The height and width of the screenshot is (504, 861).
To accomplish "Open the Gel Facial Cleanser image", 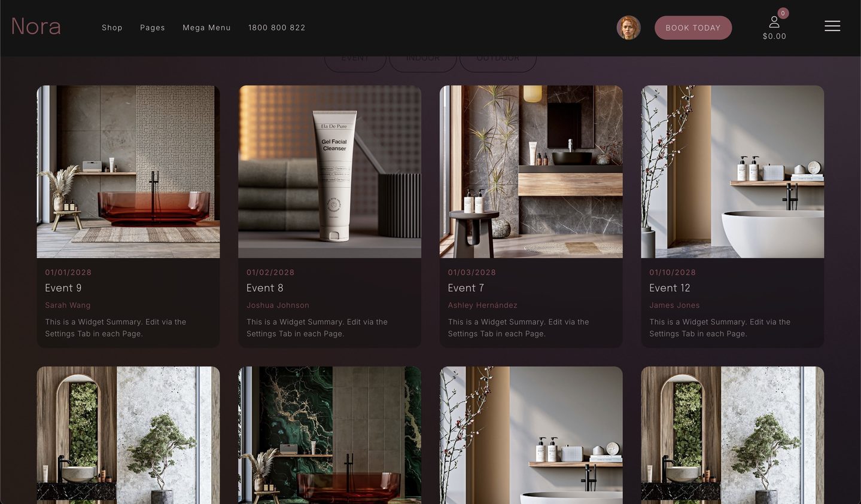I will [330, 172].
